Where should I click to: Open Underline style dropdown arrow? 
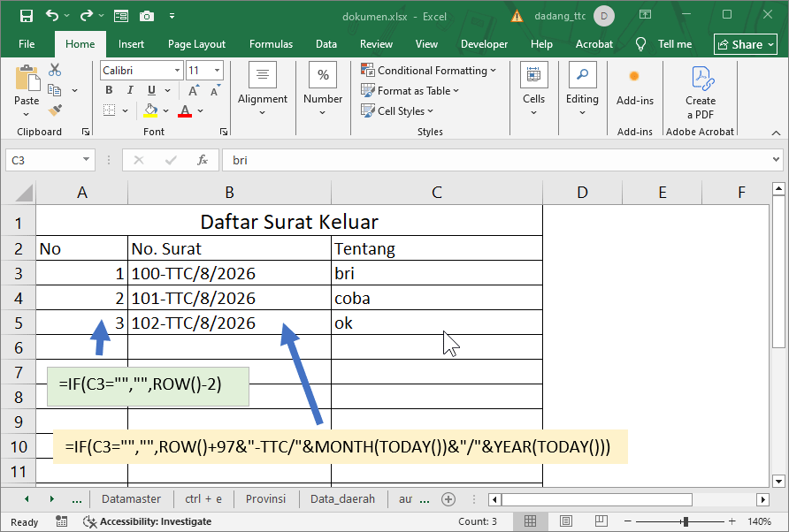click(x=167, y=90)
